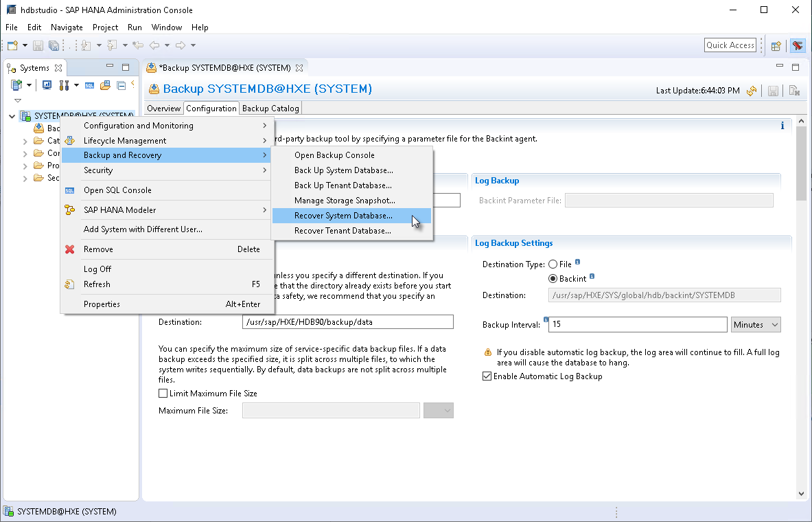The height and width of the screenshot is (522, 812).
Task: Click the Add System icon in Systems view
Action: coord(15,84)
